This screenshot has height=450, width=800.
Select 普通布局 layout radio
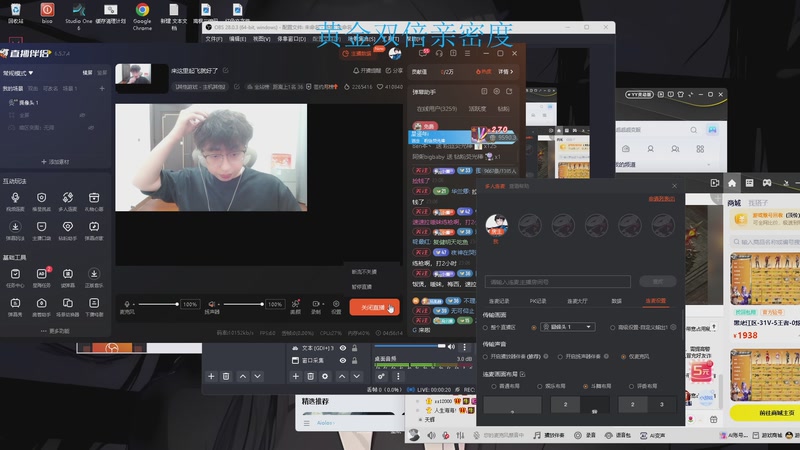494,386
